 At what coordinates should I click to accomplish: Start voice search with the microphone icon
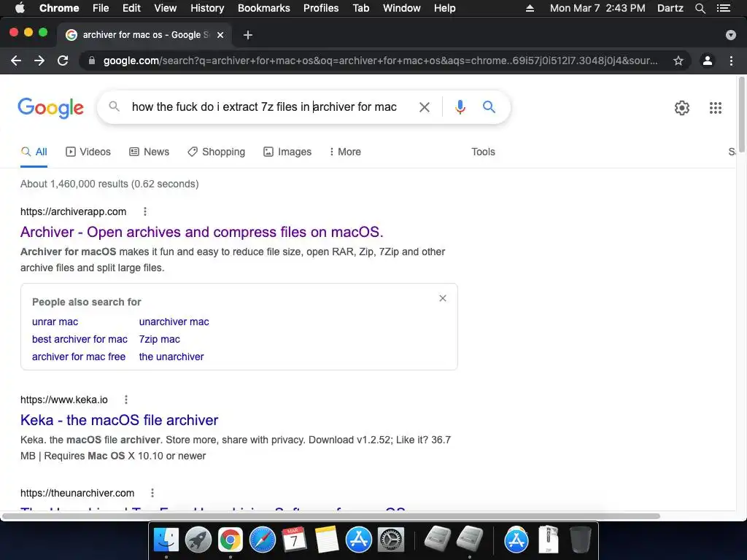[x=460, y=107]
